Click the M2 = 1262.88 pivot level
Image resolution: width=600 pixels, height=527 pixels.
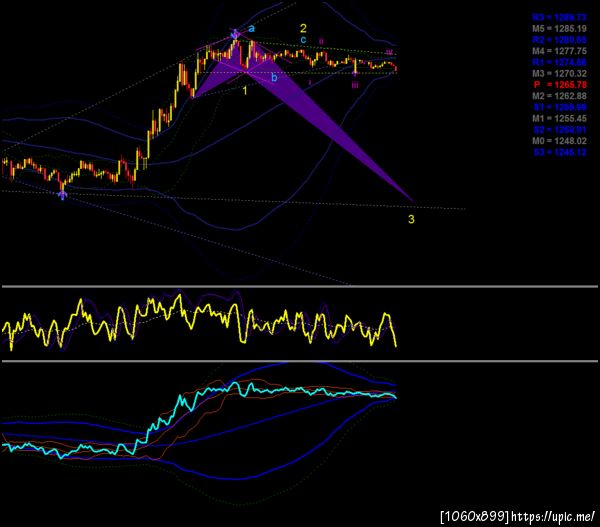tap(559, 96)
